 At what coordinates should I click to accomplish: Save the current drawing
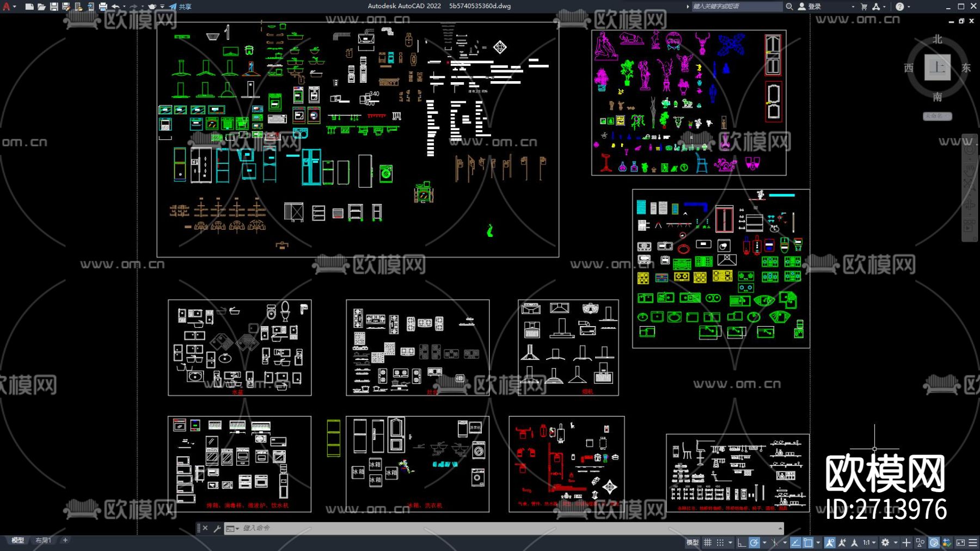[54, 7]
